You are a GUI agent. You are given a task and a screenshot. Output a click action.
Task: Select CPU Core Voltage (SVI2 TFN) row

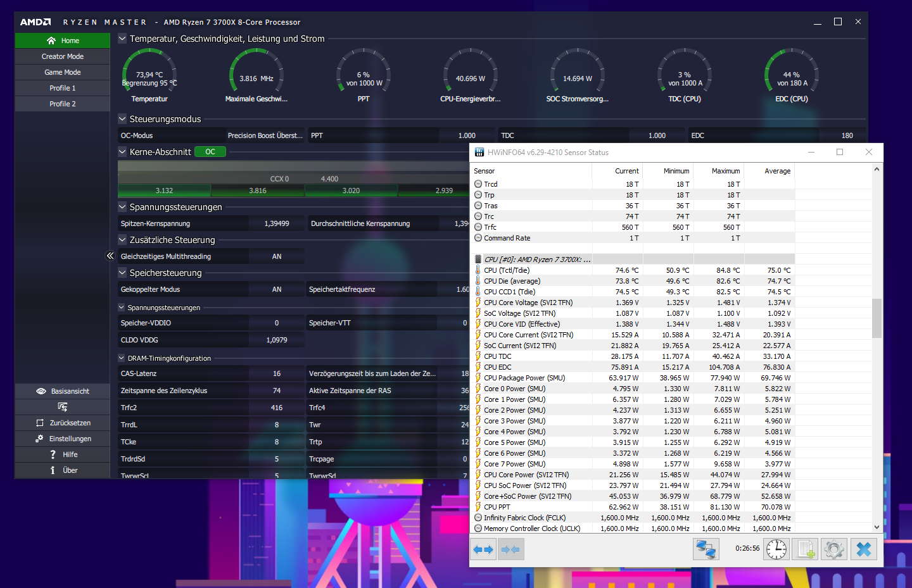point(633,303)
